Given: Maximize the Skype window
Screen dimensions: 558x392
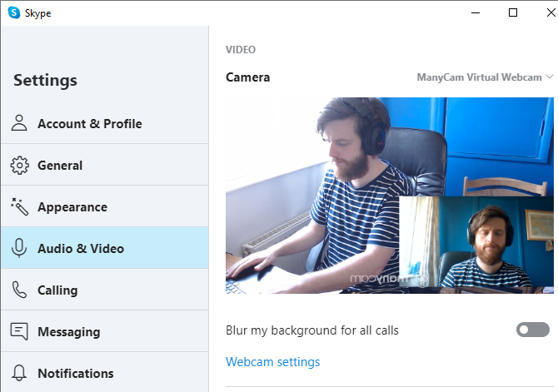Looking at the screenshot, I should 513,12.
